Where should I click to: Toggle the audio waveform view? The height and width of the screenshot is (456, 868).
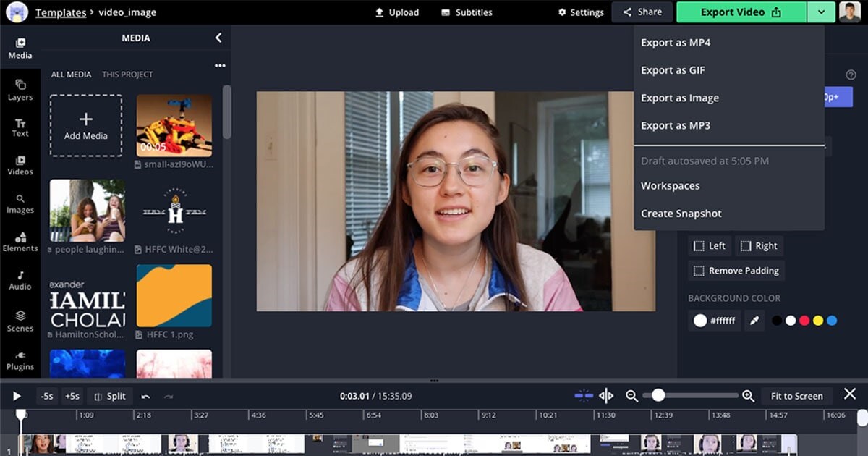coord(606,396)
